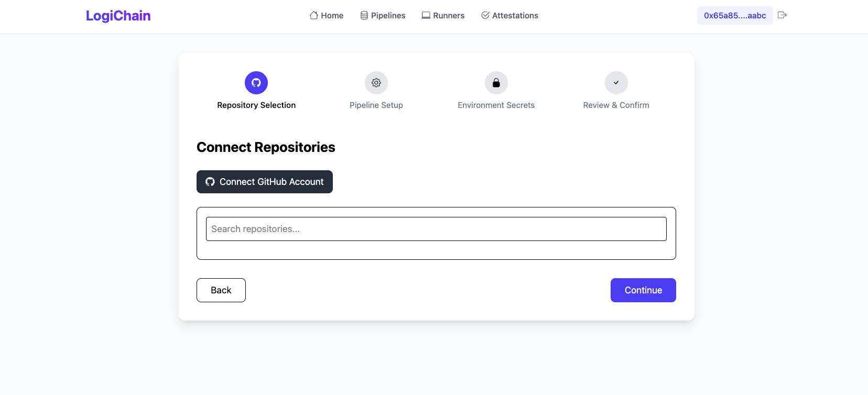Open the Review & Confirm step label
This screenshot has width=868, height=395.
click(x=616, y=105)
